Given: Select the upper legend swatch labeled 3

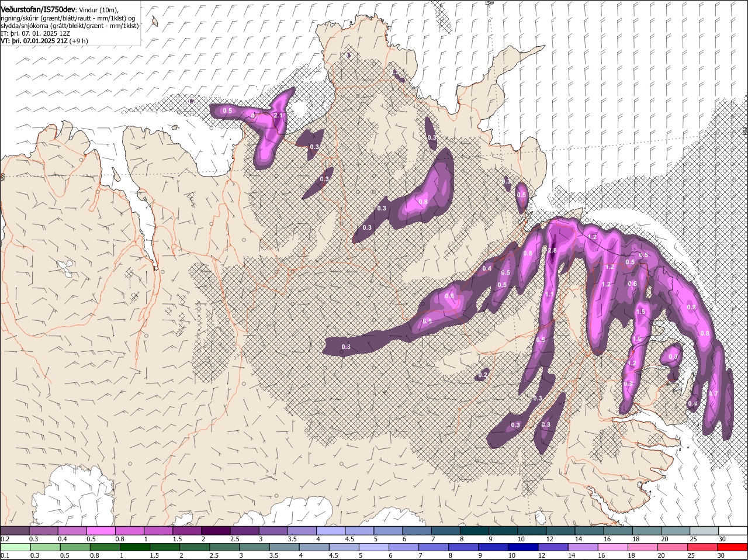Looking at the screenshot, I should pos(273,530).
